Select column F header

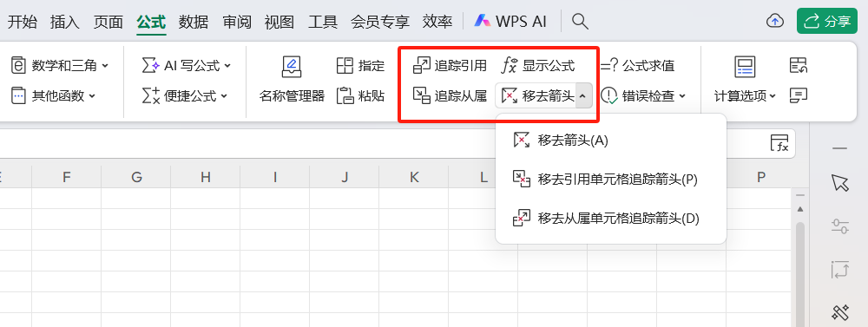point(67,177)
